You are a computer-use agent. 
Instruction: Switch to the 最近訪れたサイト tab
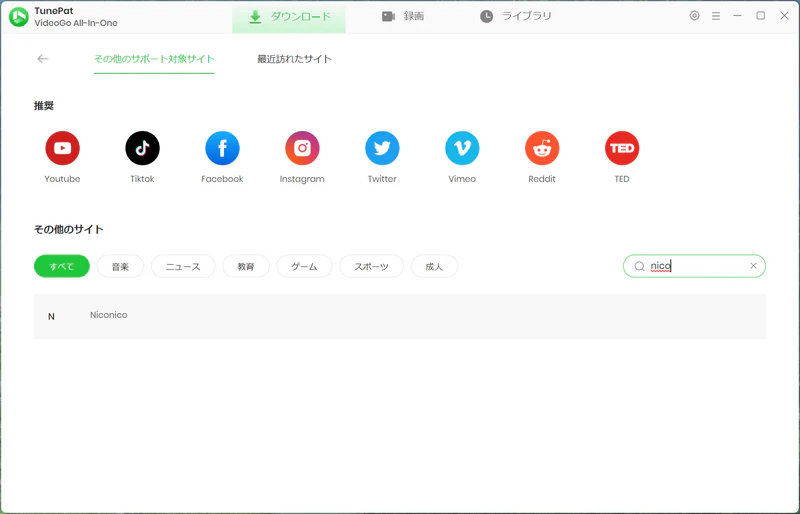(294, 59)
